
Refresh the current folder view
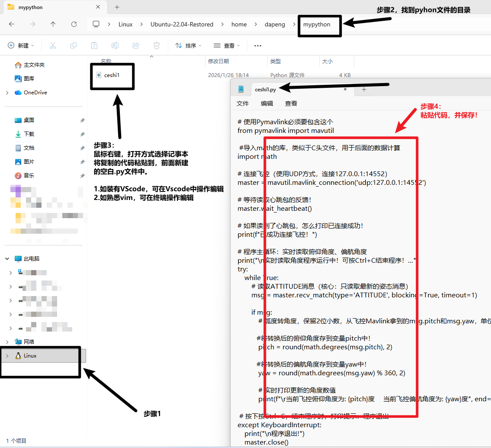[74, 25]
